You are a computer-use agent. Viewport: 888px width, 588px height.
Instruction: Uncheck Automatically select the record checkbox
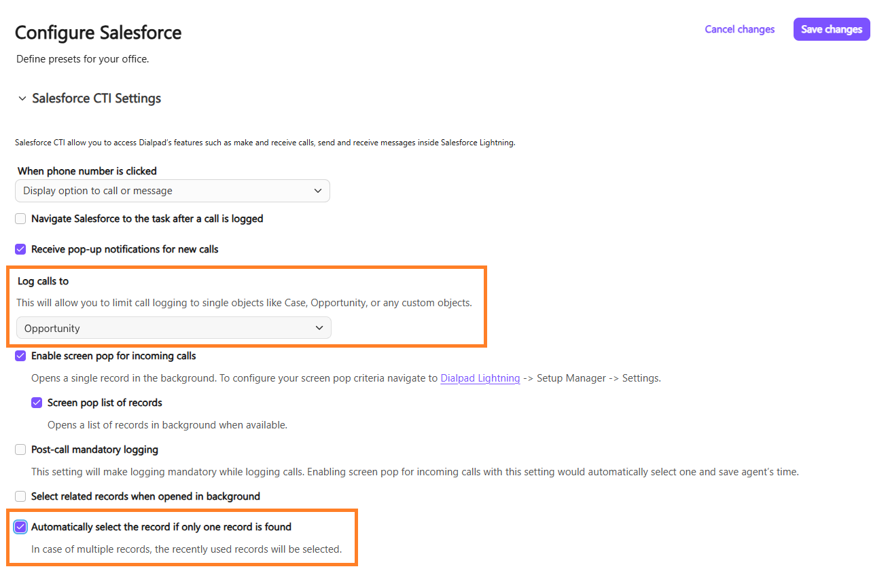[x=20, y=527]
